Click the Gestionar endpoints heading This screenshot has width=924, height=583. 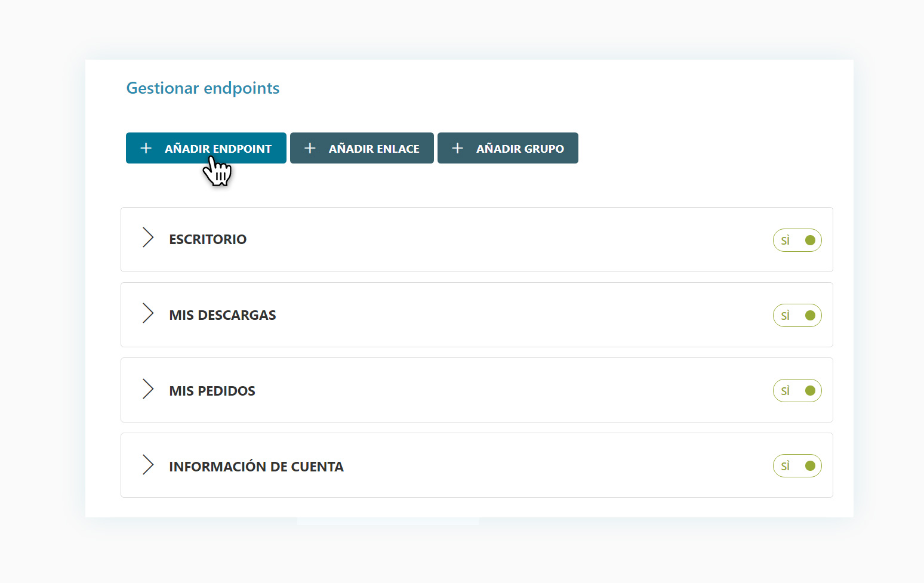click(203, 88)
